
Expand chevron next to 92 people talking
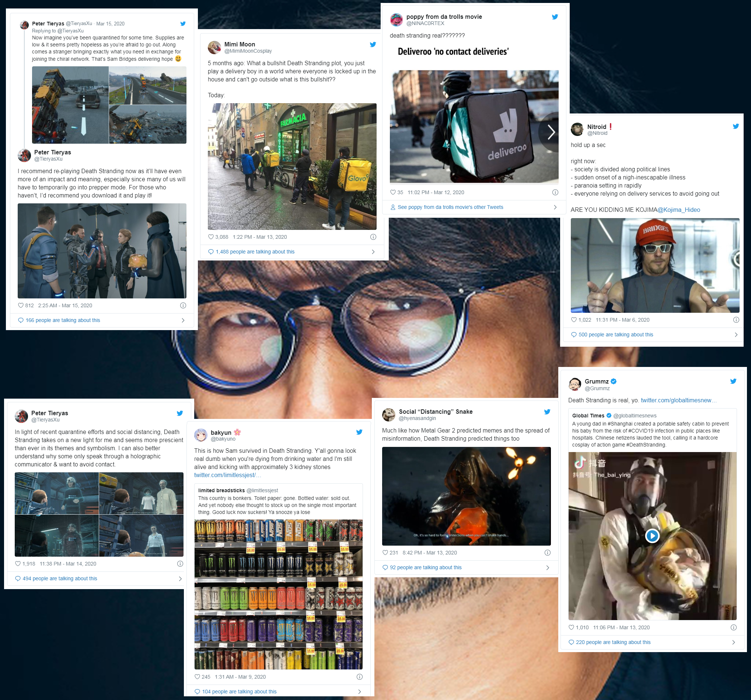[x=547, y=567]
